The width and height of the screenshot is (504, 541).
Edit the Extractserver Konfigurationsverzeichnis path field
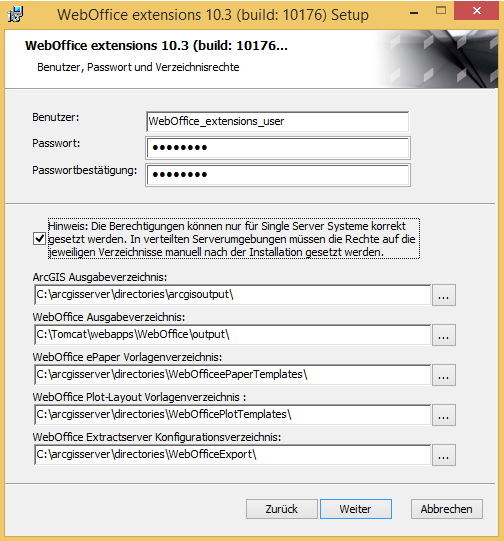tap(233, 455)
